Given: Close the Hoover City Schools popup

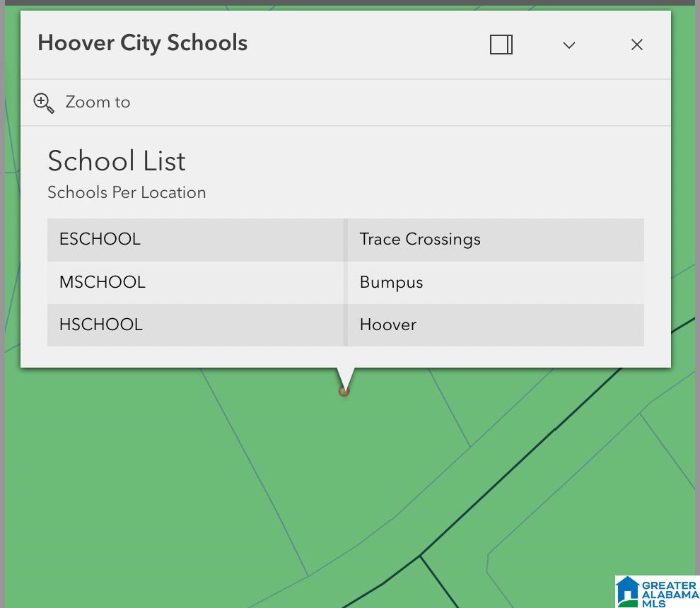Looking at the screenshot, I should [637, 45].
